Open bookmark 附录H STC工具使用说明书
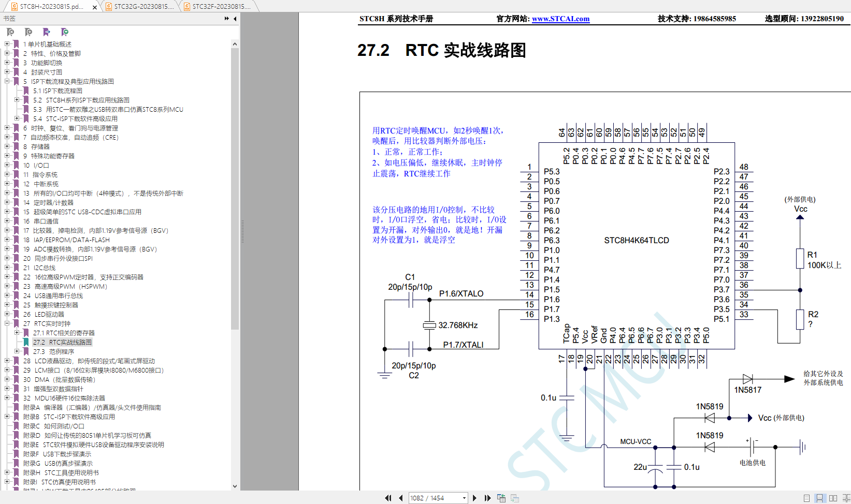Screen dimensions: 851x504 pos(61,472)
